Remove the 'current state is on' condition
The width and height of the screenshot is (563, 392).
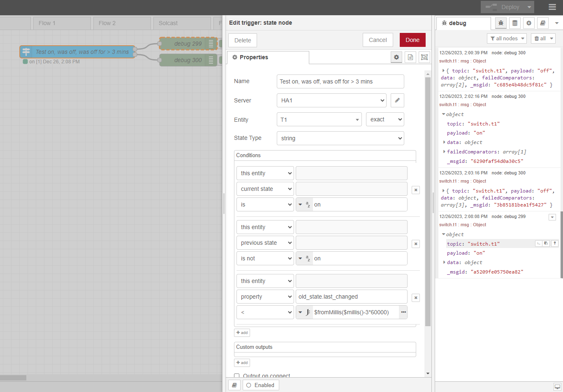[x=416, y=190]
